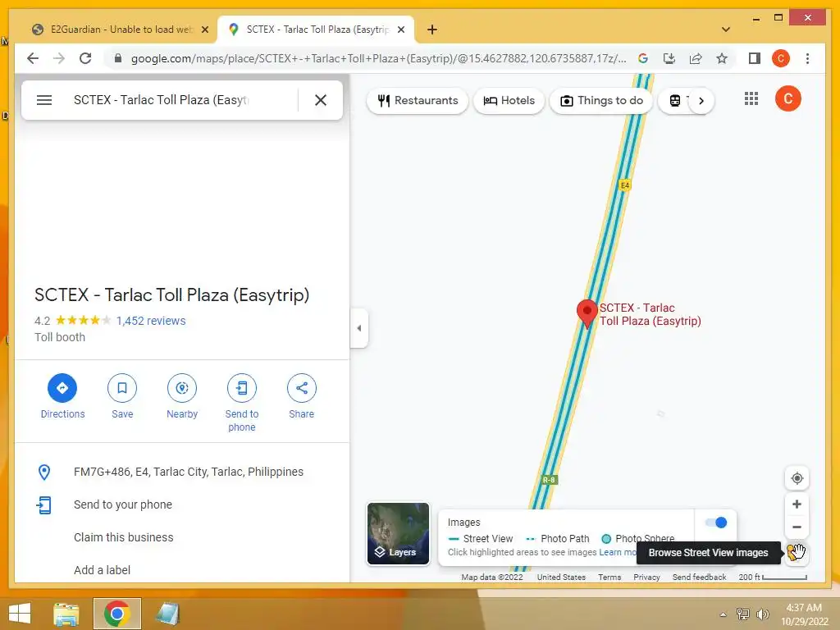The image size is (840, 630).
Task: Click the install app icon in address bar
Action: pos(669,58)
